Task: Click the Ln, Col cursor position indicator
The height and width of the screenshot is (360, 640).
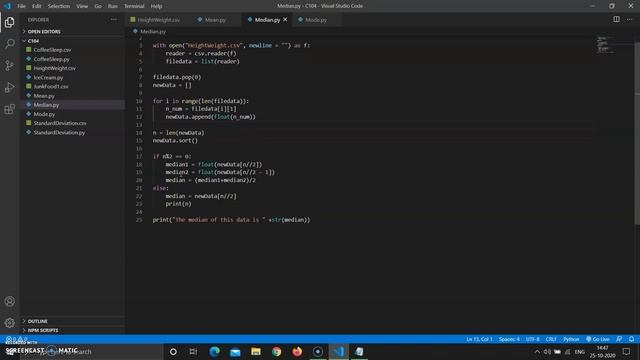Action: 479,339
